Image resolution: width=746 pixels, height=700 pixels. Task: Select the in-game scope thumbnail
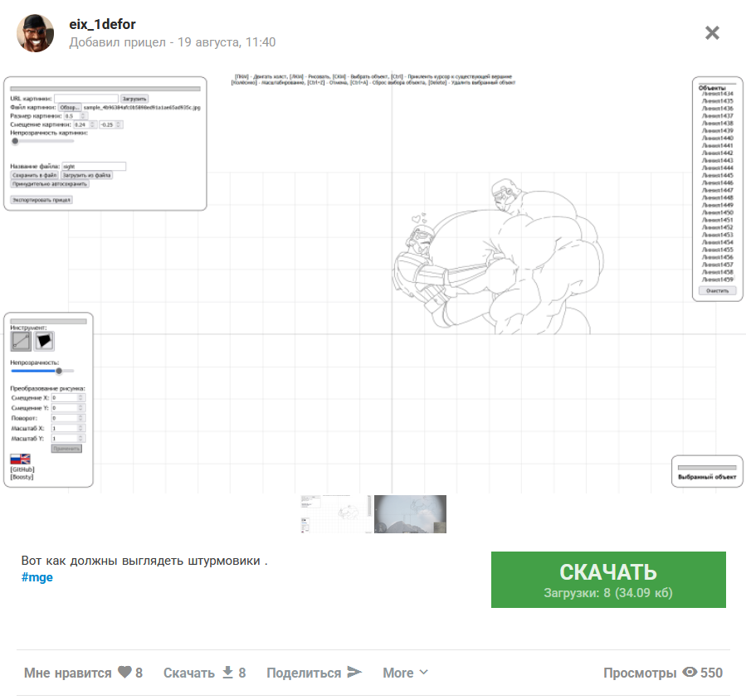pyautogui.click(x=410, y=514)
